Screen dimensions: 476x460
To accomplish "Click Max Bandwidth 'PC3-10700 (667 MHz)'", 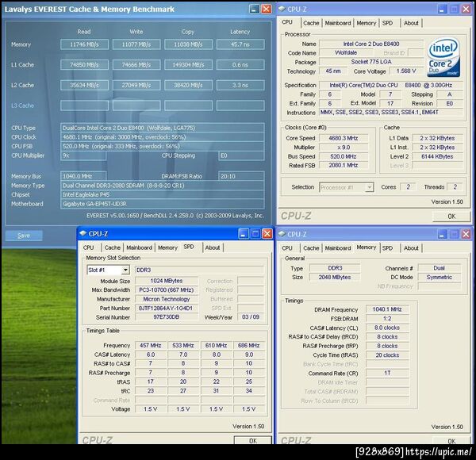I will pos(167,289).
